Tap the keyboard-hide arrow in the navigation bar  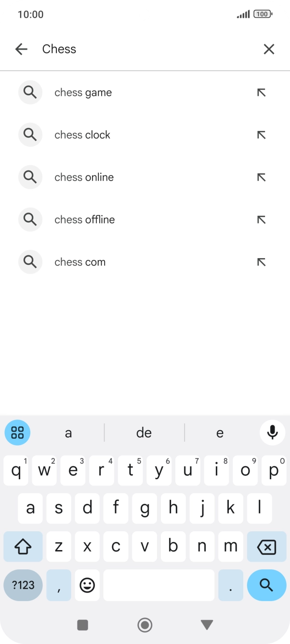point(207,624)
